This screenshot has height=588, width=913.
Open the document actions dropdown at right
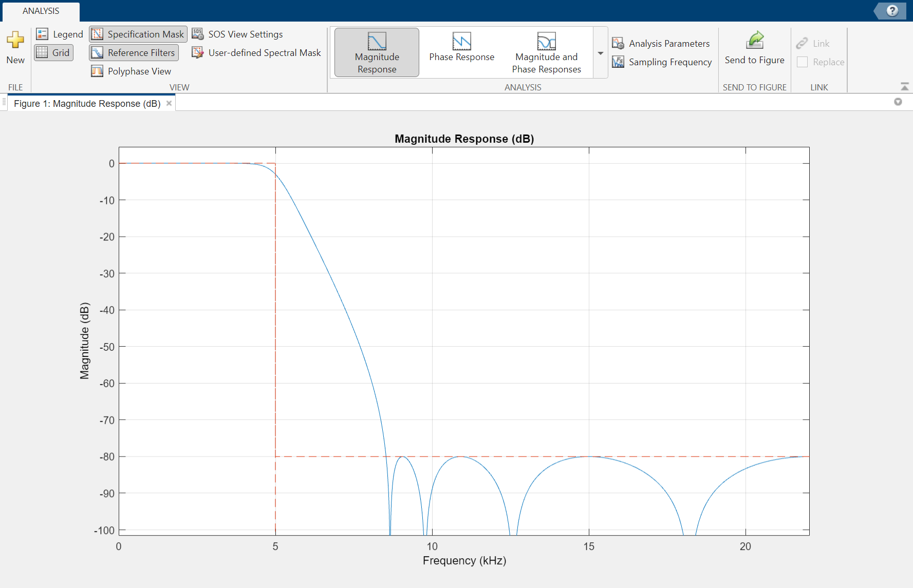(x=898, y=102)
